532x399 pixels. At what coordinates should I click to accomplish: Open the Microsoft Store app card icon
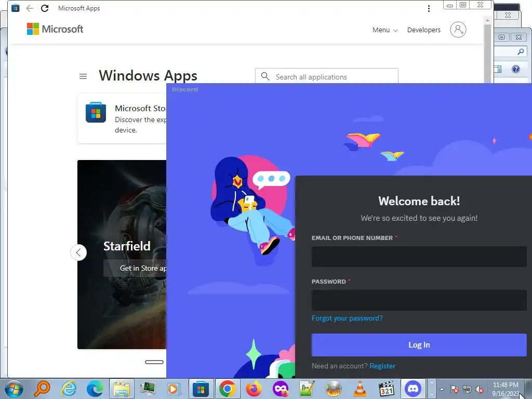(96, 112)
